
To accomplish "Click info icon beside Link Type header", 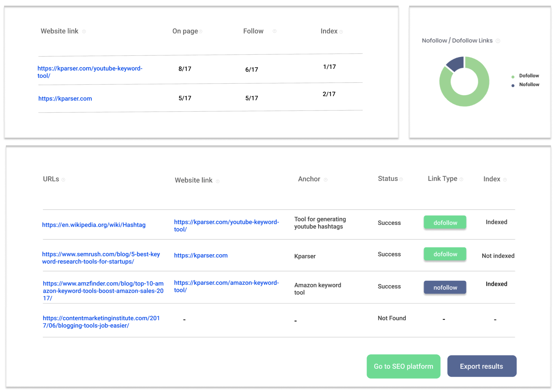I will coord(461,179).
